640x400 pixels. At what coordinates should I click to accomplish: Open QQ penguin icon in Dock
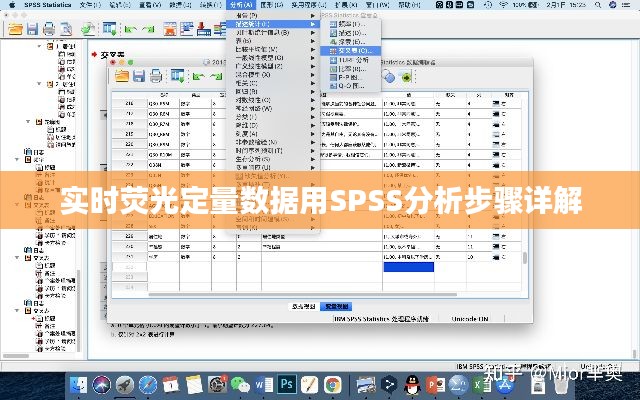pos(412,384)
